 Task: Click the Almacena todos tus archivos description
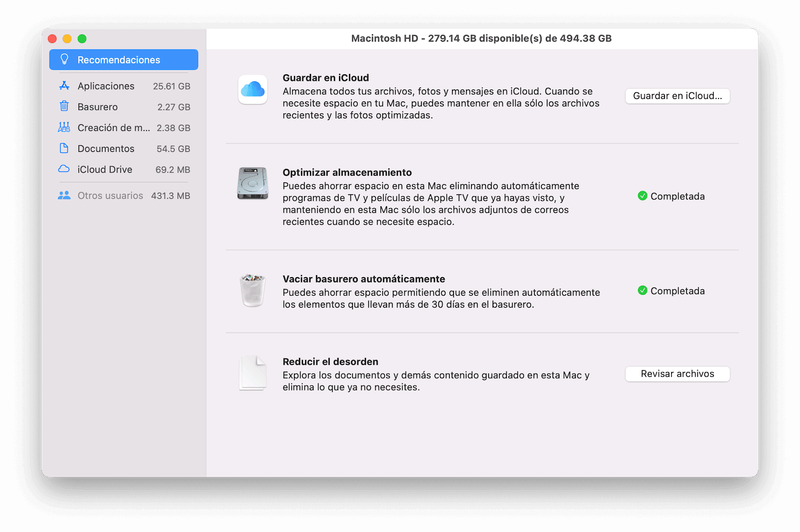point(441,103)
